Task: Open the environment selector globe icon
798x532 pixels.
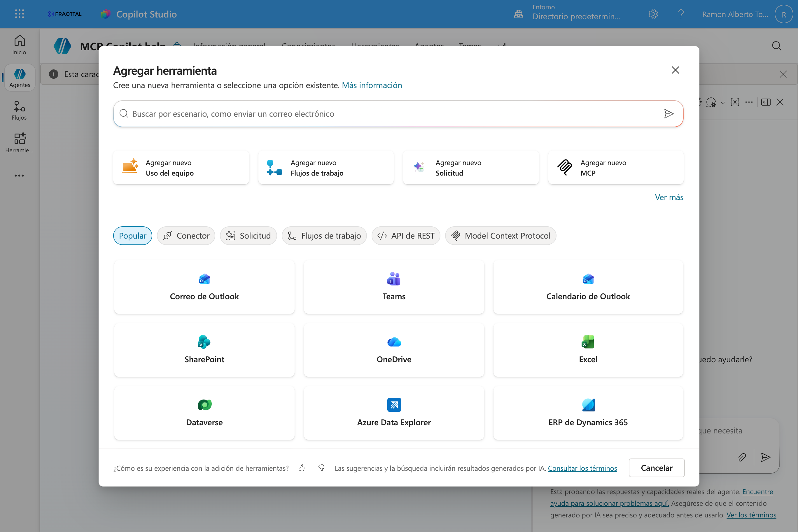Action: [x=518, y=14]
